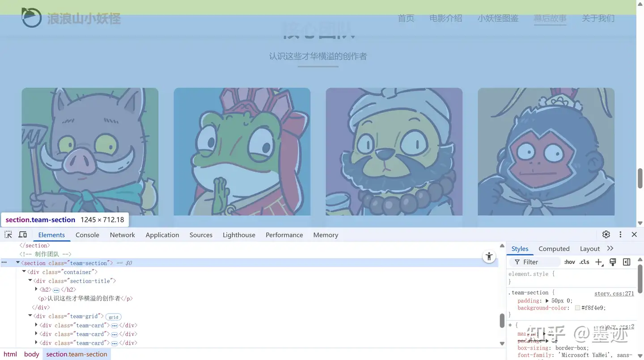Click the ellipsis beside the selected section node

(4, 263)
